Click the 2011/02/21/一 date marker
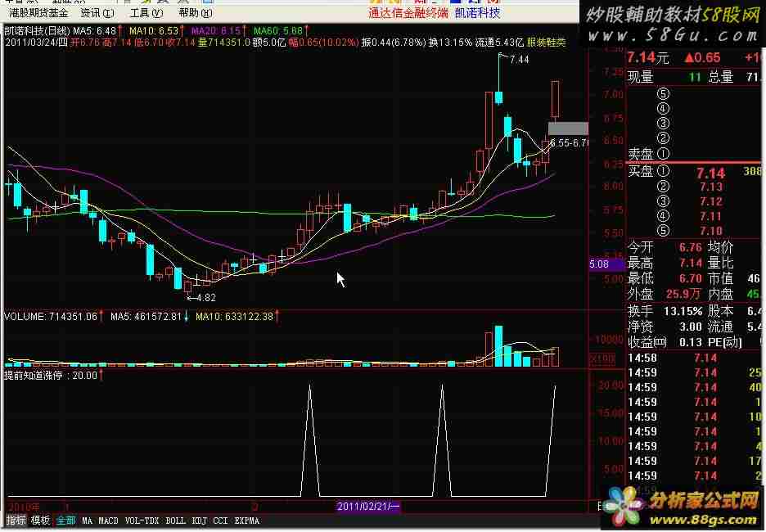Screen dimensions: 766x532 point(368,507)
